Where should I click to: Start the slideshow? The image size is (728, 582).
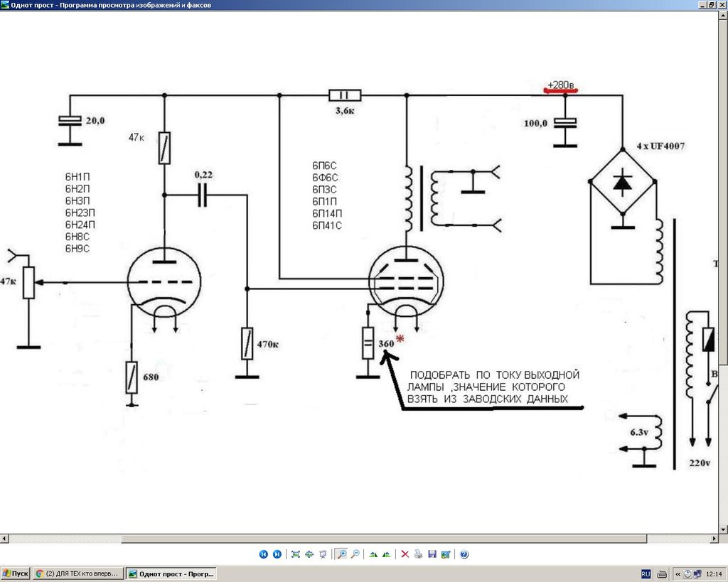(323, 554)
